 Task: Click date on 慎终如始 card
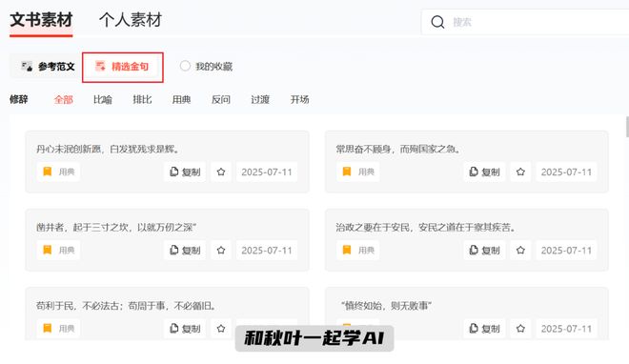(566, 329)
